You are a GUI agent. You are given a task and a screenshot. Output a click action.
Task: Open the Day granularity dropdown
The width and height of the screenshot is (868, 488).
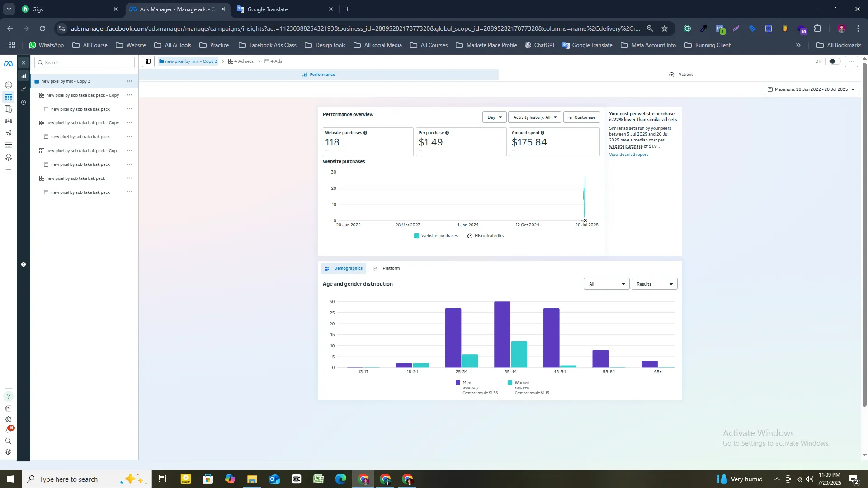pos(494,117)
